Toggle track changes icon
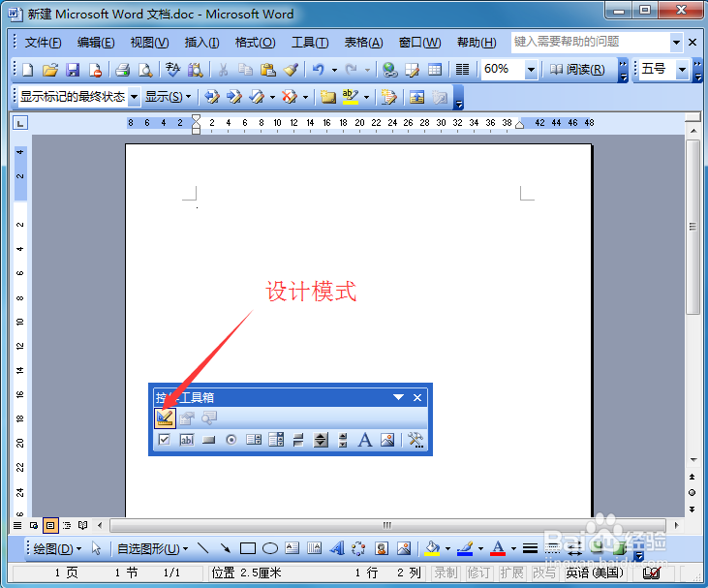The height and width of the screenshot is (588, 708). pos(388,96)
